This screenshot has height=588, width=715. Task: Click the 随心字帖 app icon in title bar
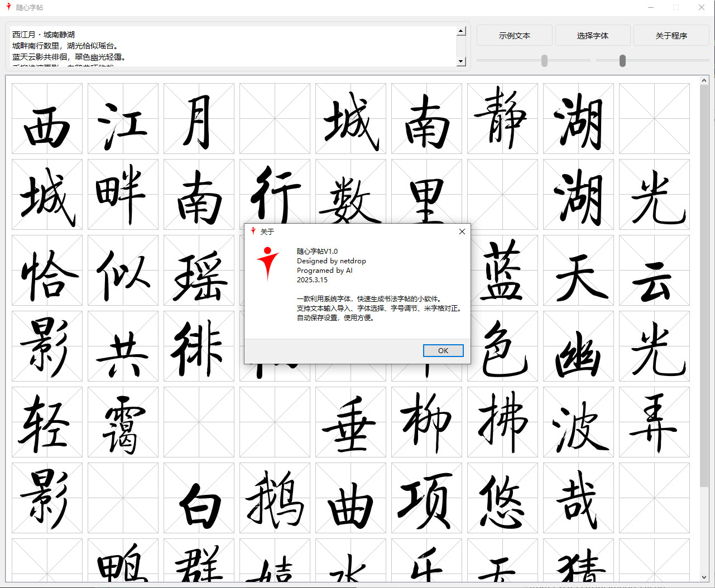8,7
